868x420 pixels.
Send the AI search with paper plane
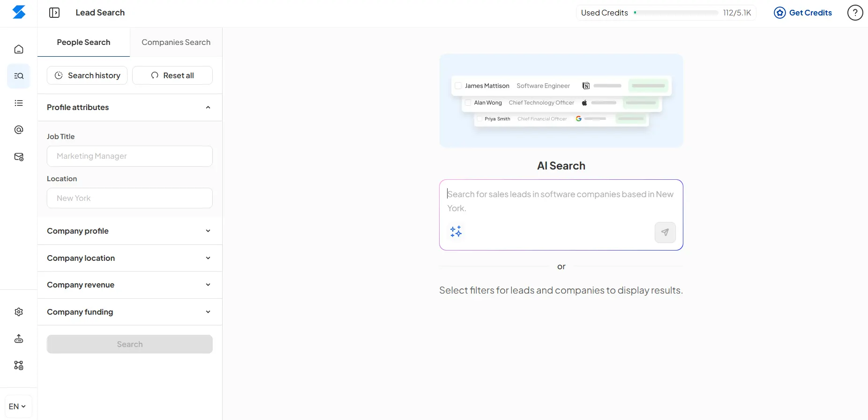pos(665,232)
